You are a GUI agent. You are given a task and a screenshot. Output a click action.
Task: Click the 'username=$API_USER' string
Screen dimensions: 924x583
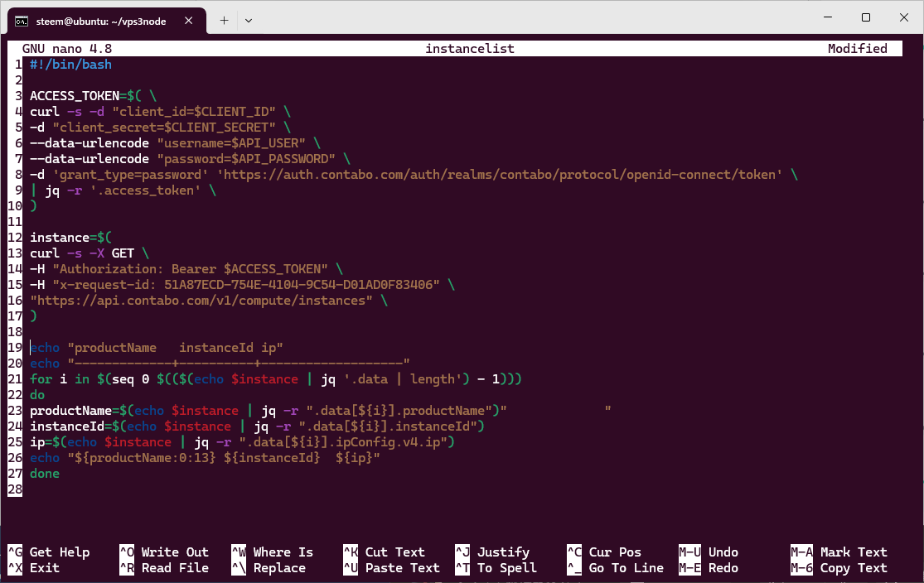231,143
